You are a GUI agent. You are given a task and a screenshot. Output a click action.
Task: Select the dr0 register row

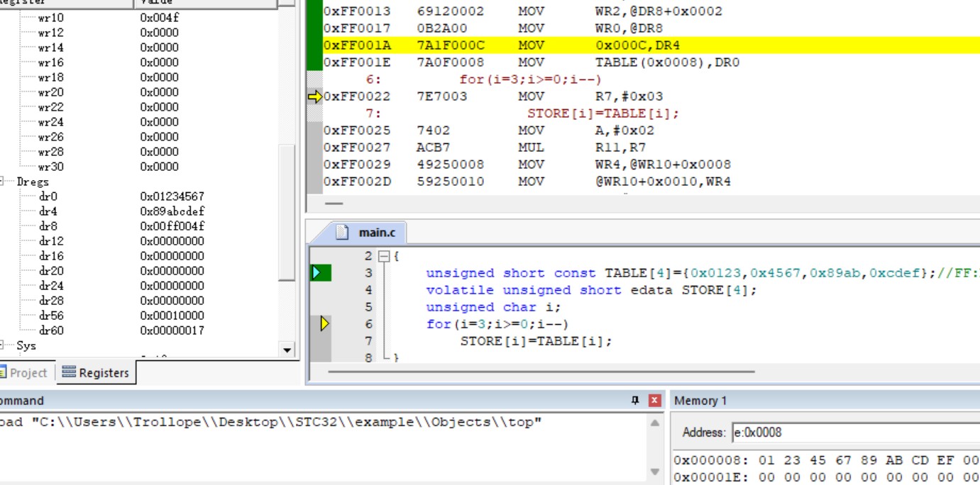(x=139, y=196)
